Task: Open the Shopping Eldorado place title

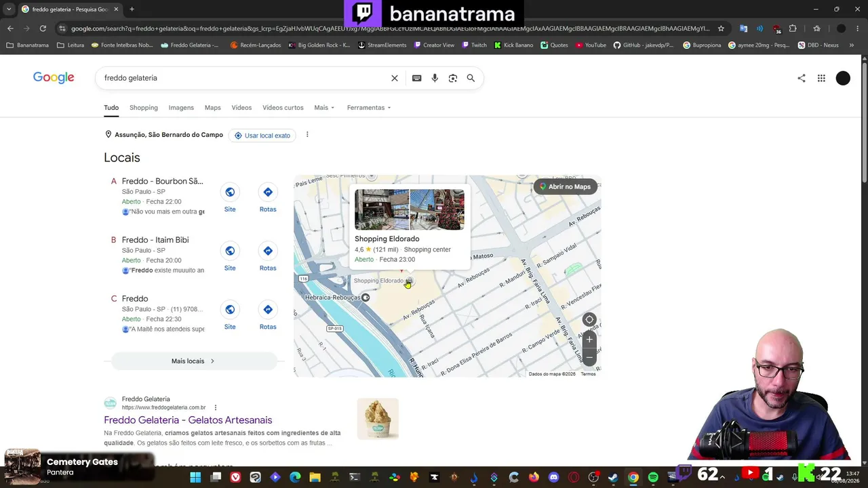Action: click(387, 239)
